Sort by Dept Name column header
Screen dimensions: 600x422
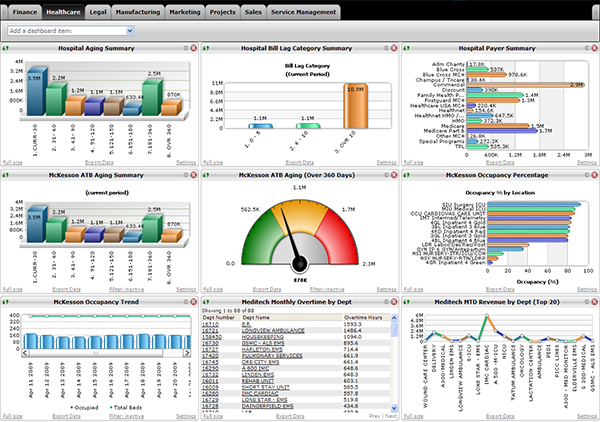click(x=292, y=318)
